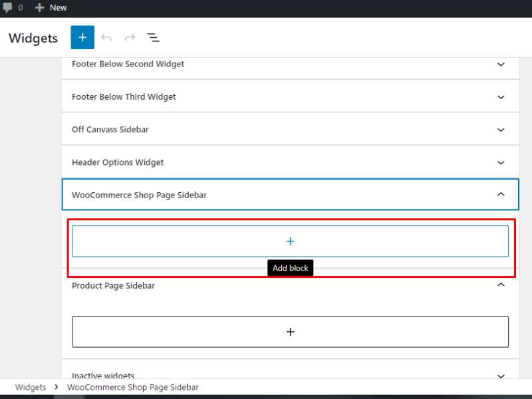This screenshot has height=399, width=532.
Task: Expand Footer Below Second Widget chevron
Action: [x=501, y=65]
